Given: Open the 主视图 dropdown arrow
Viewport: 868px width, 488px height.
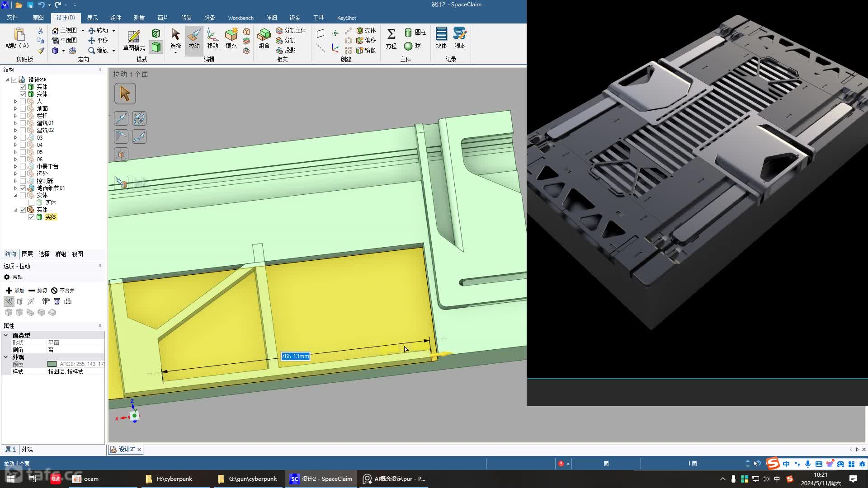Looking at the screenshot, I should pyautogui.click(x=83, y=31).
